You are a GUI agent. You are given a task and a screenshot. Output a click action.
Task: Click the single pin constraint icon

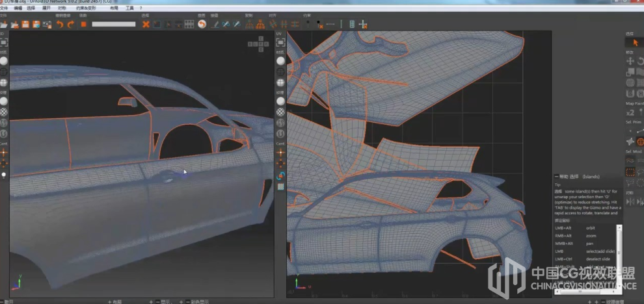[x=308, y=25]
